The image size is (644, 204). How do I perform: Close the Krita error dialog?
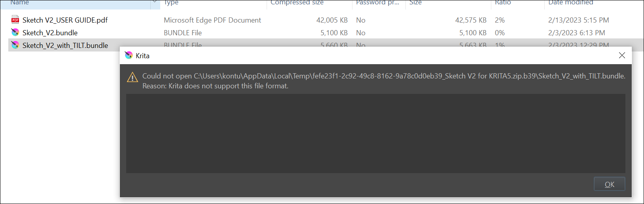click(x=622, y=55)
